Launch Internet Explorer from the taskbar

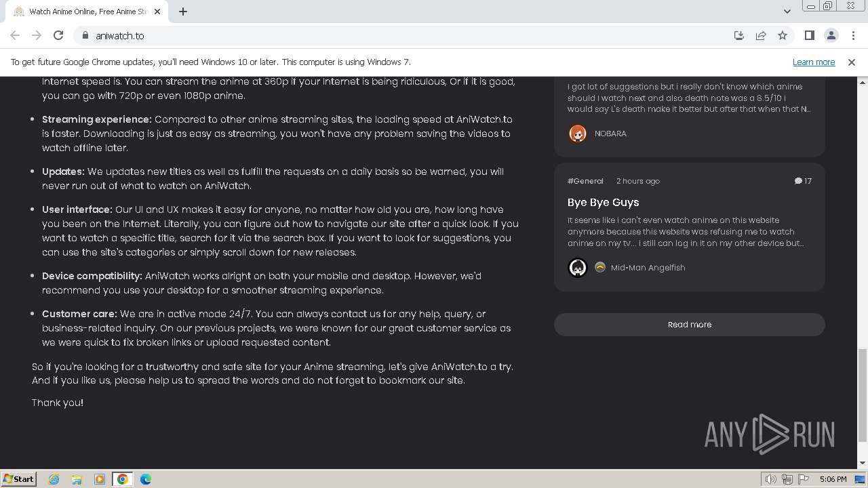click(54, 479)
